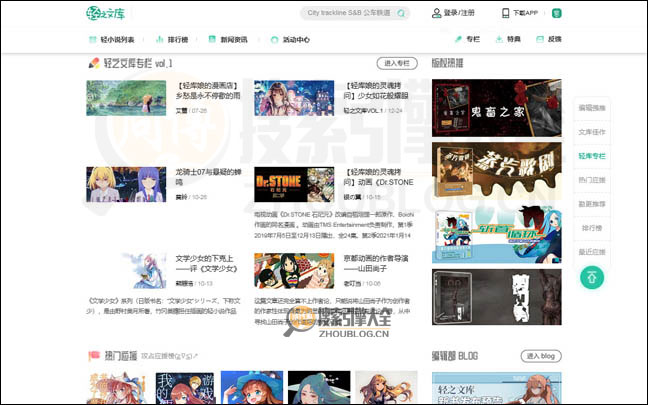The width and height of the screenshot is (648, 405).
Task: Jump to 文库佳作 in side navigation
Action: (592, 132)
